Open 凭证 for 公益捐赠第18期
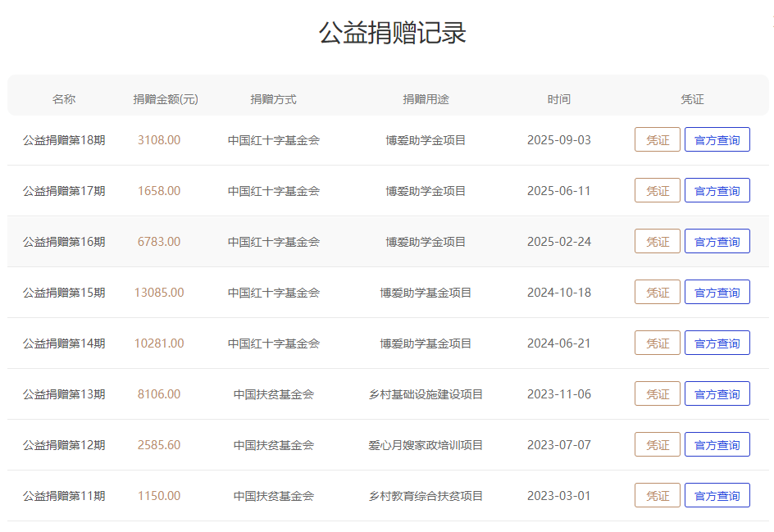Viewport: 774px width, 532px height. pyautogui.click(x=657, y=139)
